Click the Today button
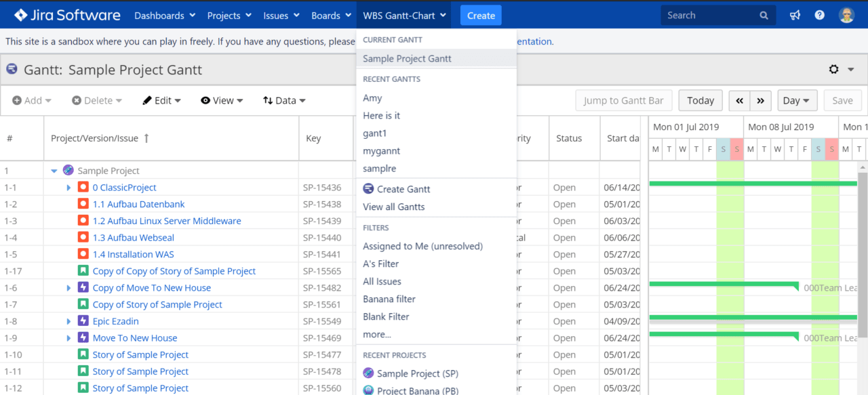868x395 pixels. tap(701, 100)
